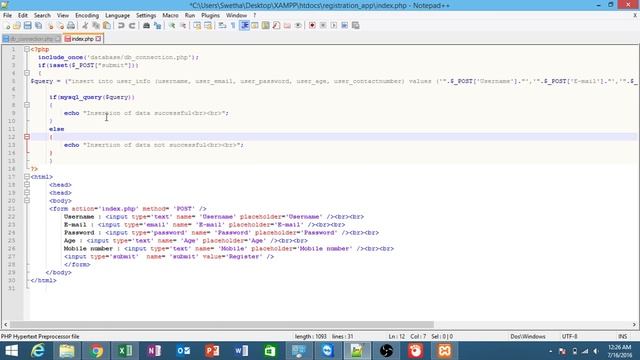The width and height of the screenshot is (640, 360).
Task: Zoom out using the toolbar icon
Action: pos(182,26)
